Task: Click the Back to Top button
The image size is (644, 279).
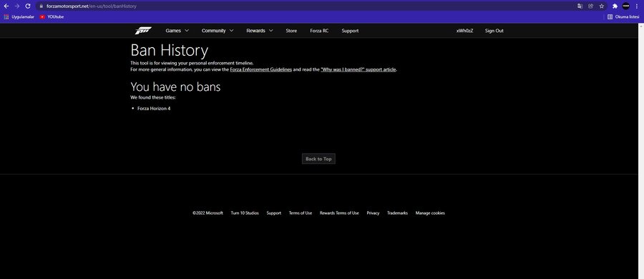Action: [318, 159]
